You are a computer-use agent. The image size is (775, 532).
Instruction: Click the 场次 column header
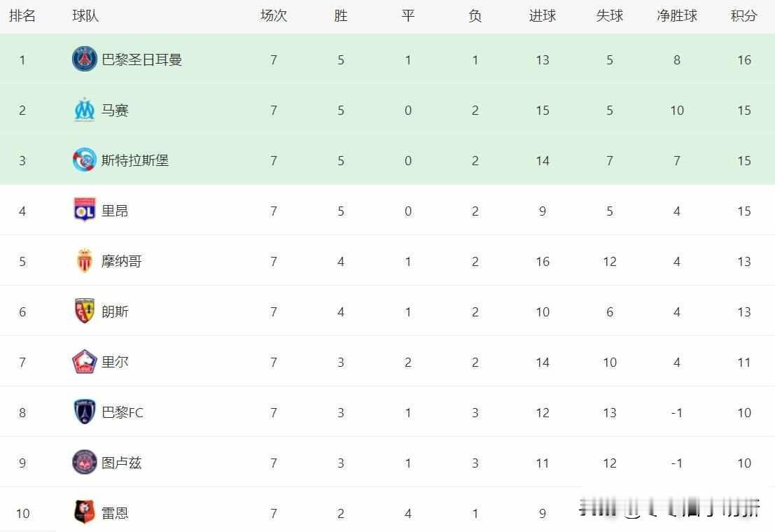tap(273, 16)
